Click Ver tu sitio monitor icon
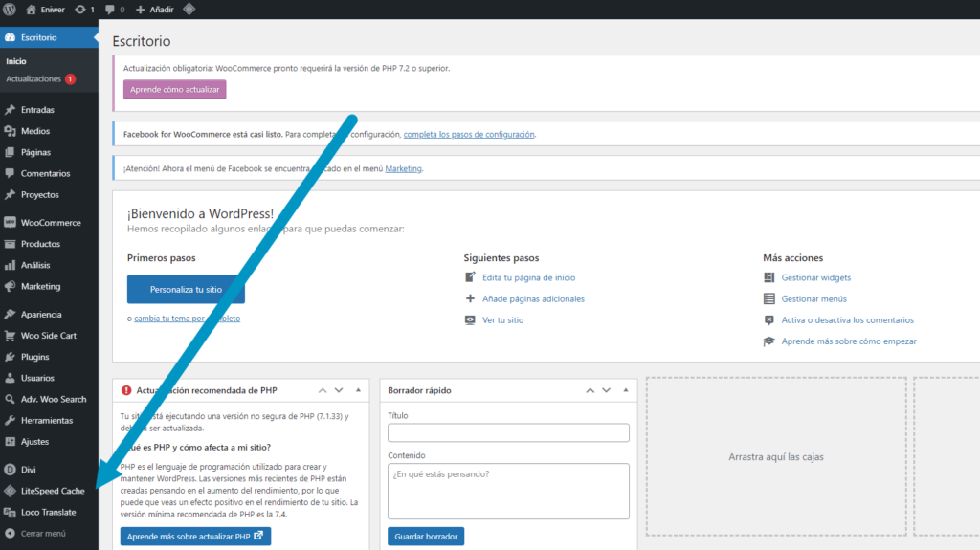Screen dimensions: 980x550 470,320
